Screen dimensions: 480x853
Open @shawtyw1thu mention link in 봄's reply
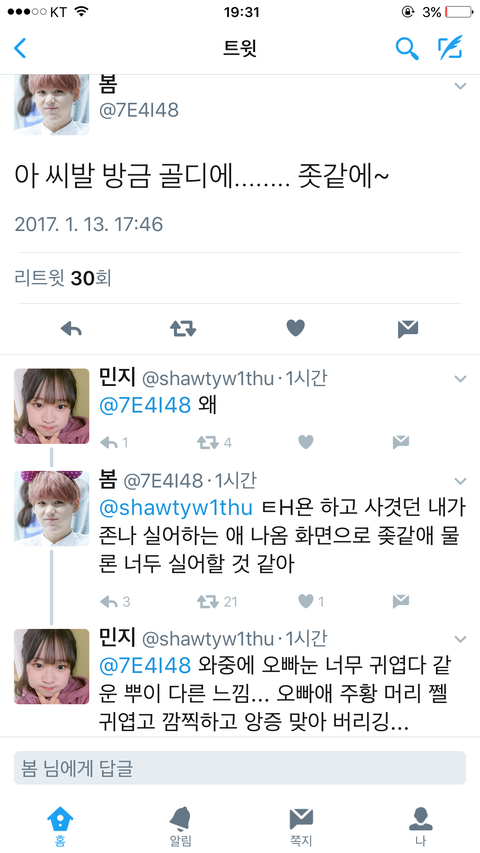click(176, 508)
